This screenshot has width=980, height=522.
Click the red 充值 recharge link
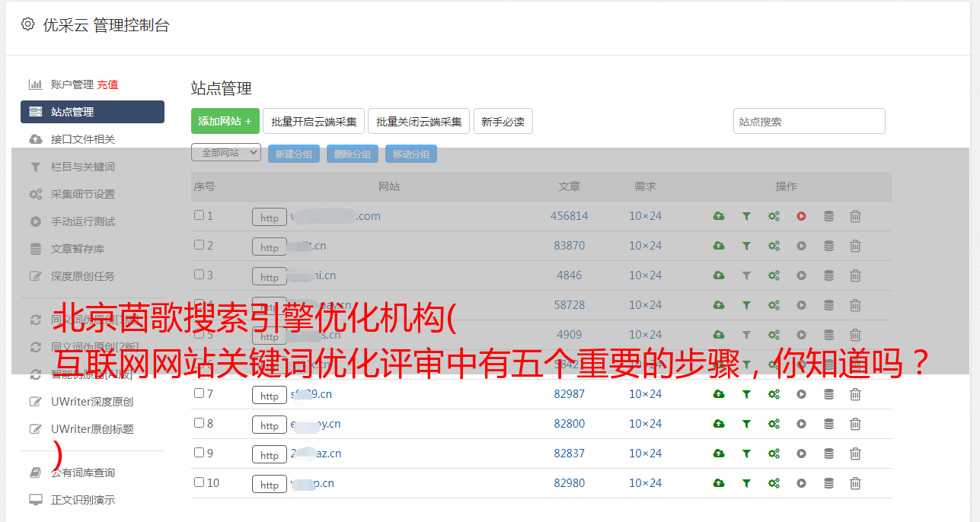107,84
